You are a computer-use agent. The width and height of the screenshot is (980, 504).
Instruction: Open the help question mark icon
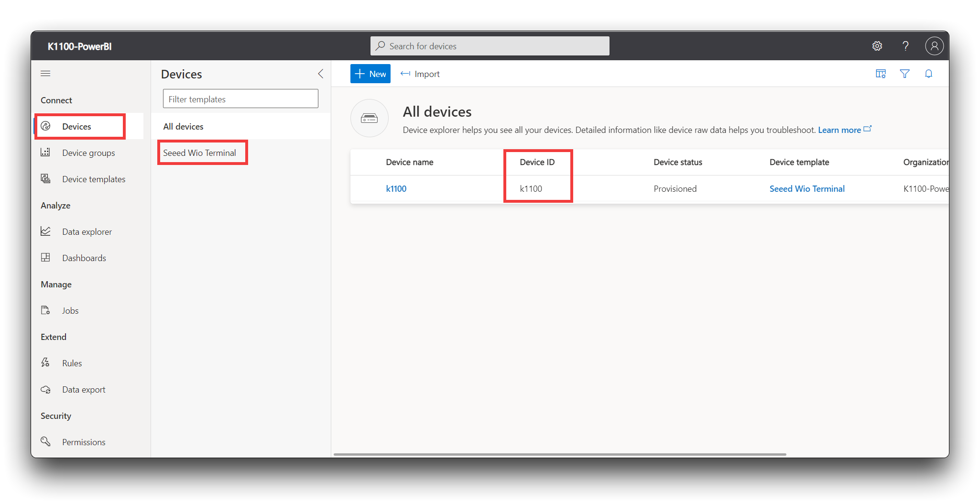(905, 46)
